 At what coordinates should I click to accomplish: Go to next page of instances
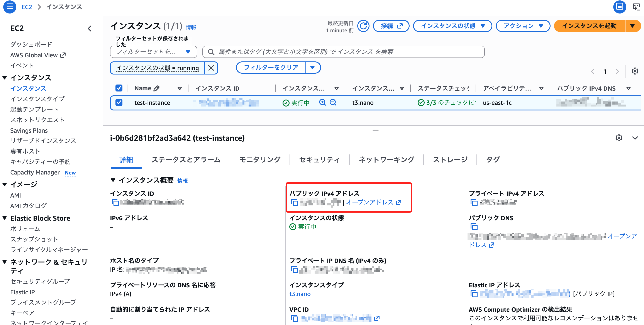coord(617,71)
